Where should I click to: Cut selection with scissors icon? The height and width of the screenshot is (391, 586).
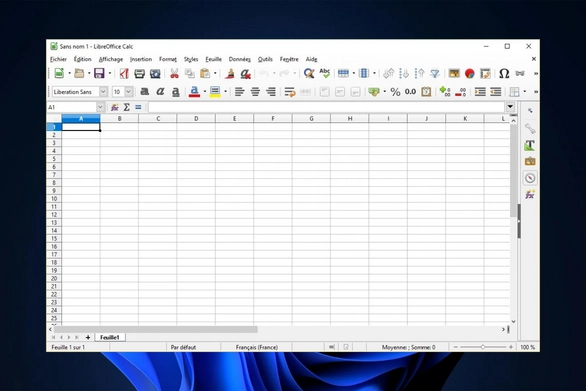[174, 73]
